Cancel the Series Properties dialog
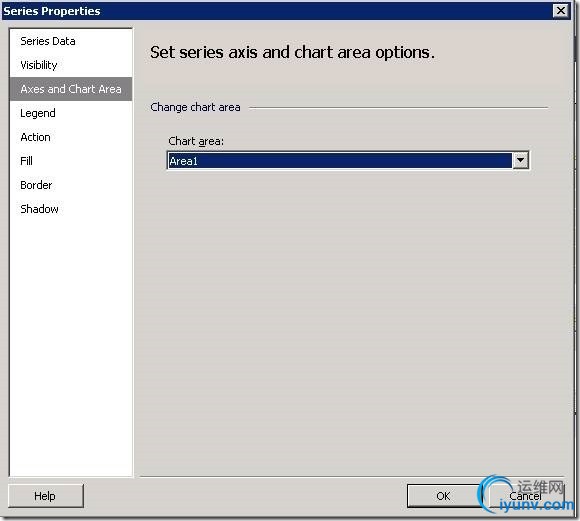This screenshot has width=580, height=521. click(526, 496)
